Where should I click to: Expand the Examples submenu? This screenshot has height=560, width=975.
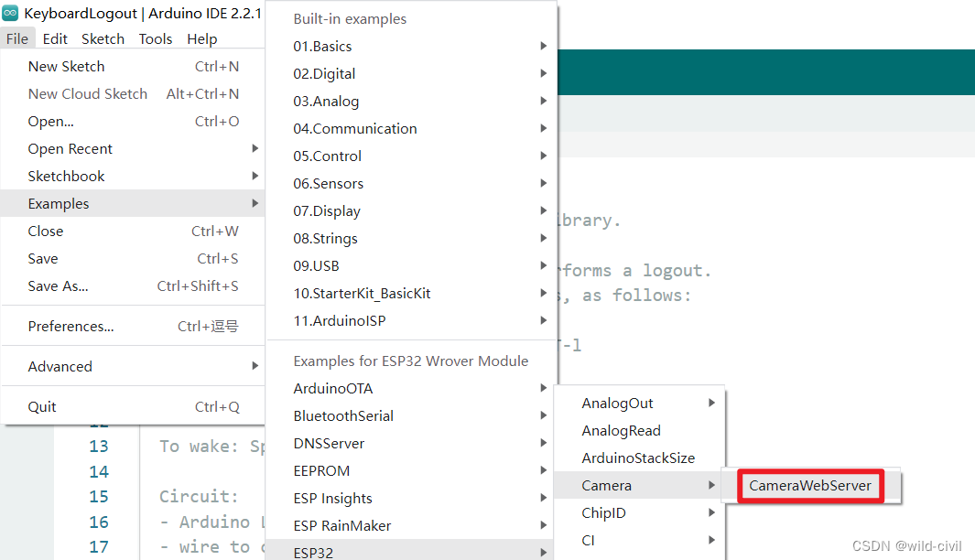pyautogui.click(x=133, y=203)
